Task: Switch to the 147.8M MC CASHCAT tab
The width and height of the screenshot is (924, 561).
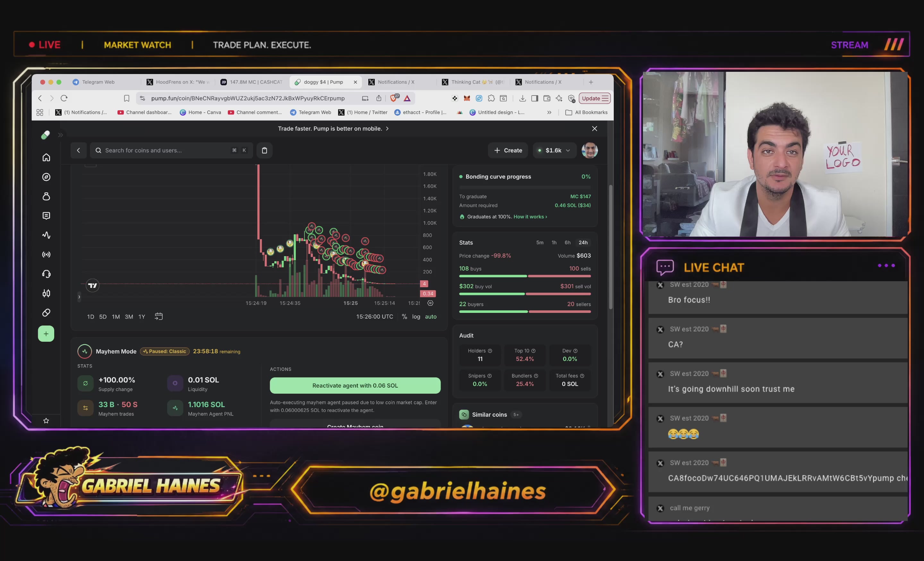Action: [252, 82]
